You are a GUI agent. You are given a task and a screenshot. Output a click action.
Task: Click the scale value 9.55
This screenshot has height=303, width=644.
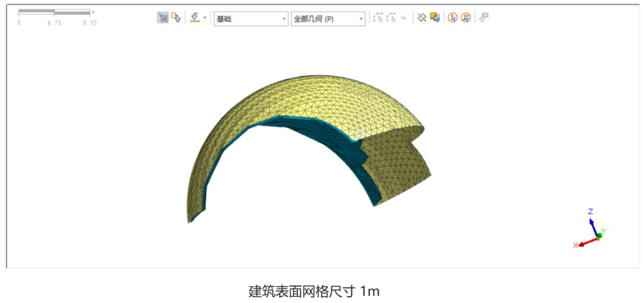pyautogui.click(x=90, y=23)
